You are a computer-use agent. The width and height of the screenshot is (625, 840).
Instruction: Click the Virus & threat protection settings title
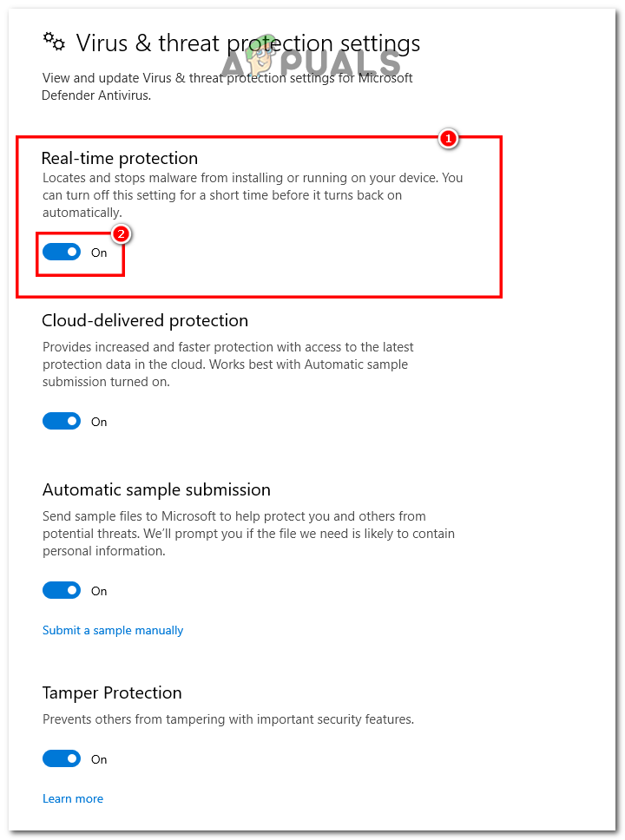click(248, 43)
